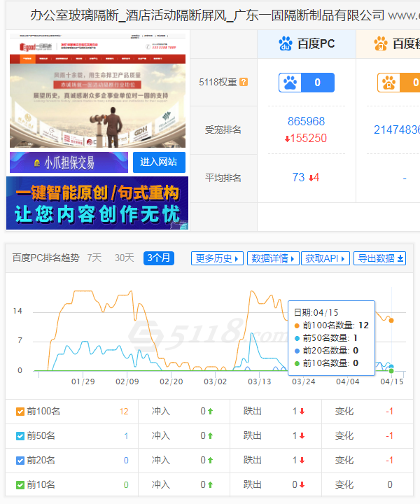The image size is (420, 504).
Task: Click the orange Baidu mobile weight badge
Action: pos(399,83)
